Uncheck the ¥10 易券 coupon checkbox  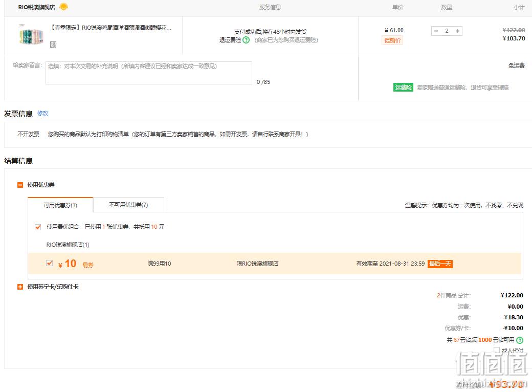tap(50, 263)
